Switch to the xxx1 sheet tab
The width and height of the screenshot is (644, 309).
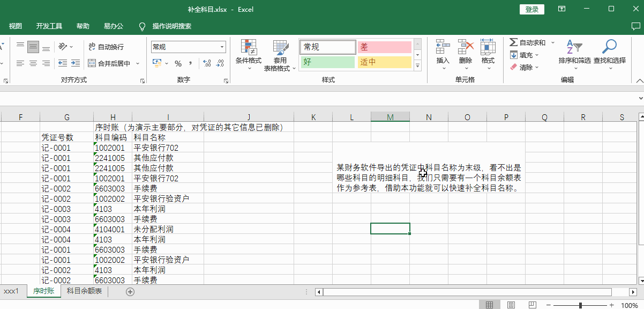click(11, 291)
